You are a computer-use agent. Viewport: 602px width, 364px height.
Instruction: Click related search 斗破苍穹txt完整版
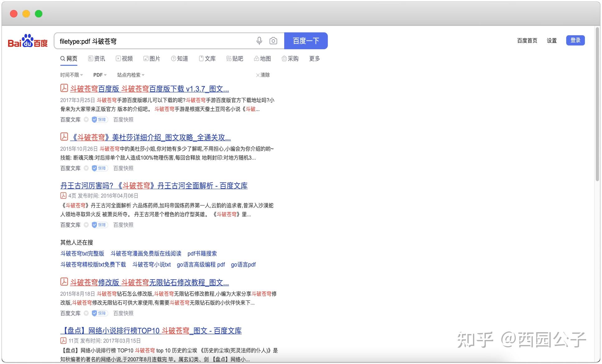[x=82, y=254]
